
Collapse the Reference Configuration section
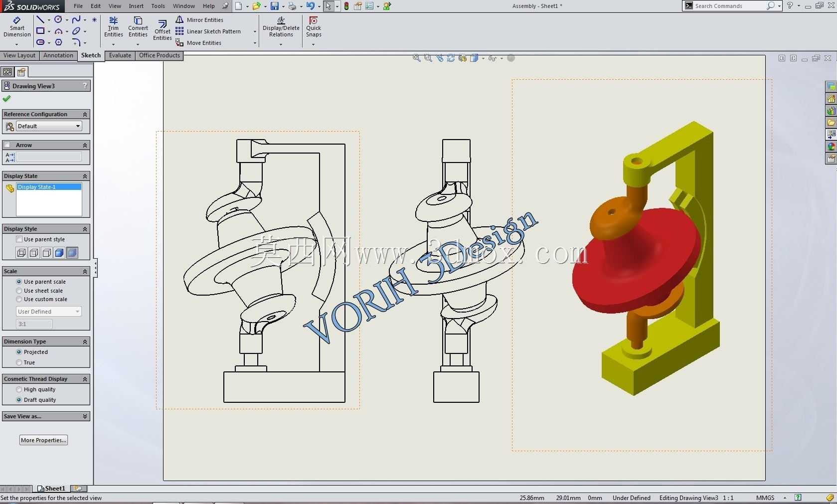[85, 114]
